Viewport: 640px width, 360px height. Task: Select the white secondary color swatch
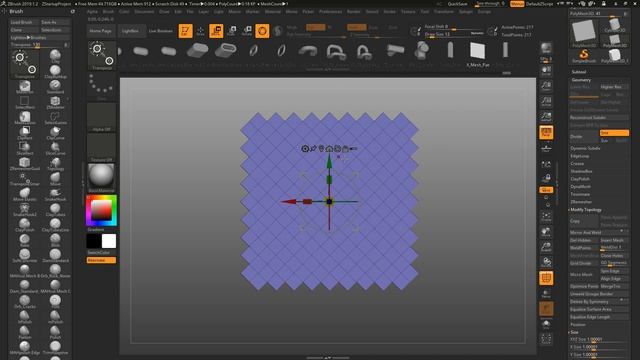(x=109, y=241)
